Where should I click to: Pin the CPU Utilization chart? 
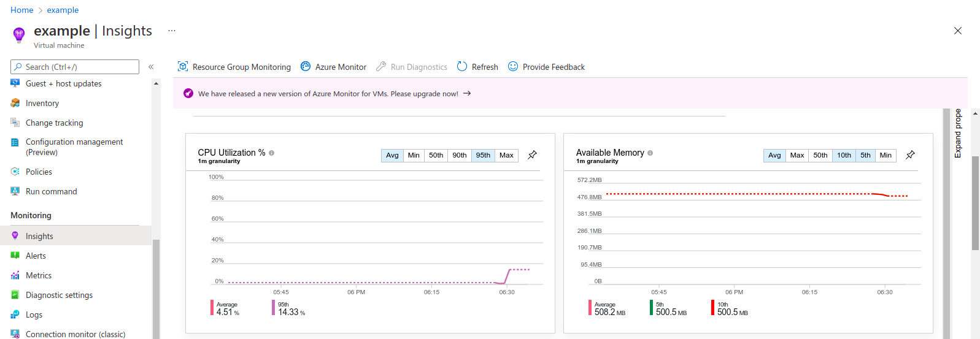coord(532,155)
